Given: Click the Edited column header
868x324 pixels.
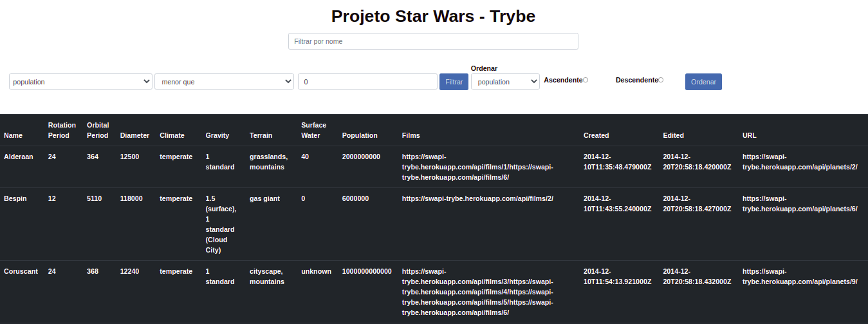Looking at the screenshot, I should tap(673, 135).
